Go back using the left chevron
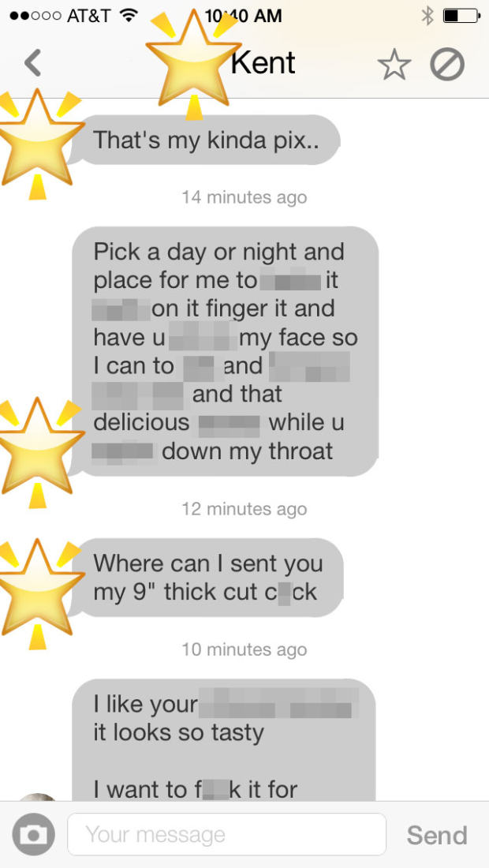The width and height of the screenshot is (489, 868). click(x=32, y=63)
